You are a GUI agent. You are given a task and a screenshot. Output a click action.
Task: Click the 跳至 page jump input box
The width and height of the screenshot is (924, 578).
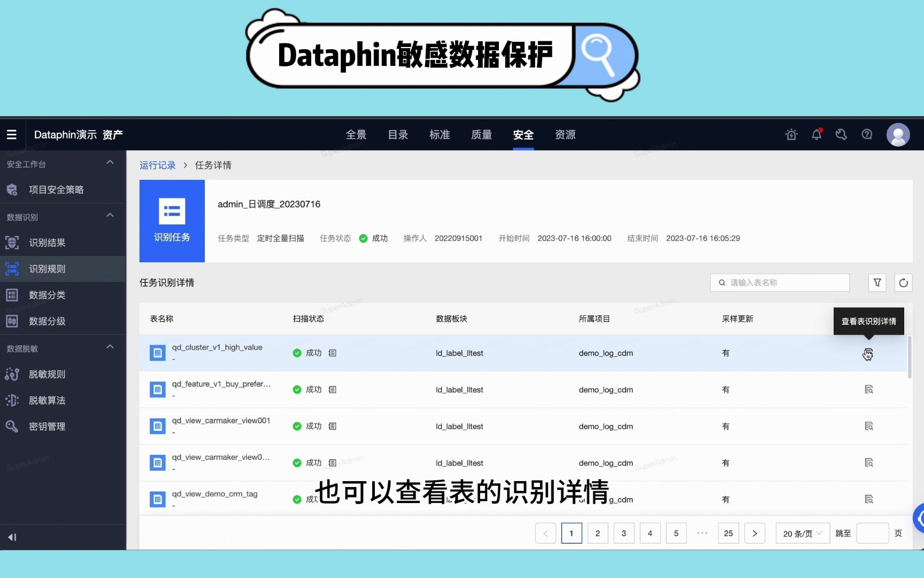point(873,534)
